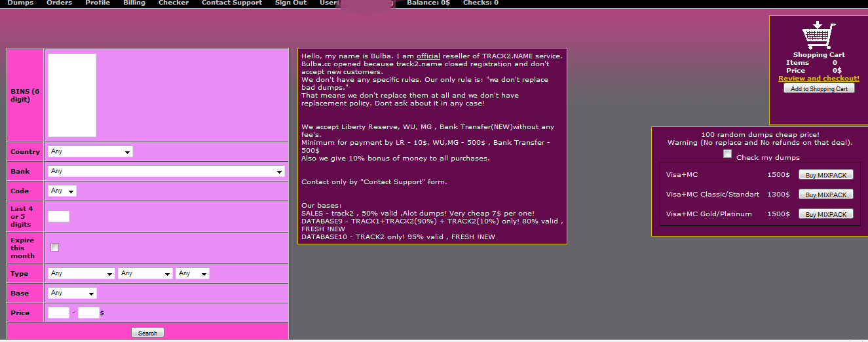Open the first Type dropdown

point(82,273)
